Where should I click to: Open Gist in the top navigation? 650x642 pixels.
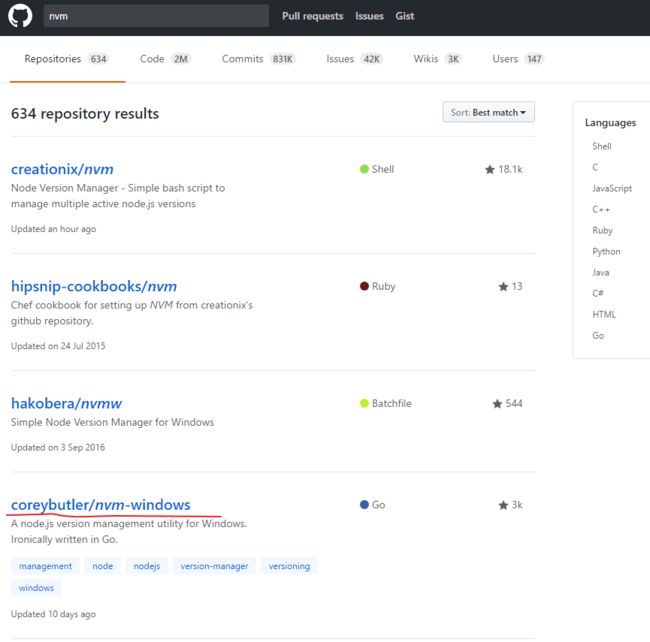tap(405, 16)
